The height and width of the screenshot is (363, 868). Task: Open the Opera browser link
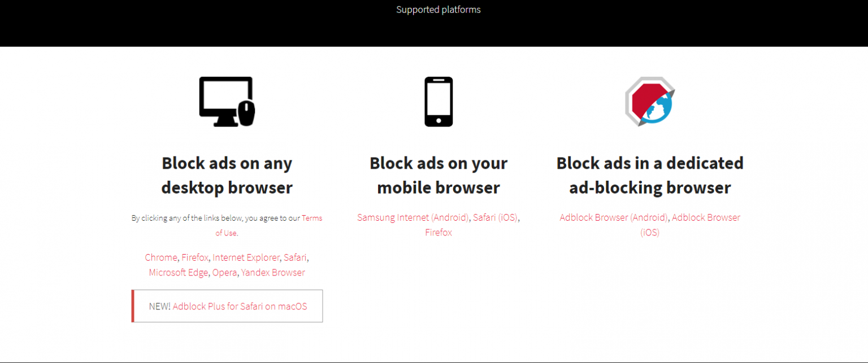tap(224, 272)
